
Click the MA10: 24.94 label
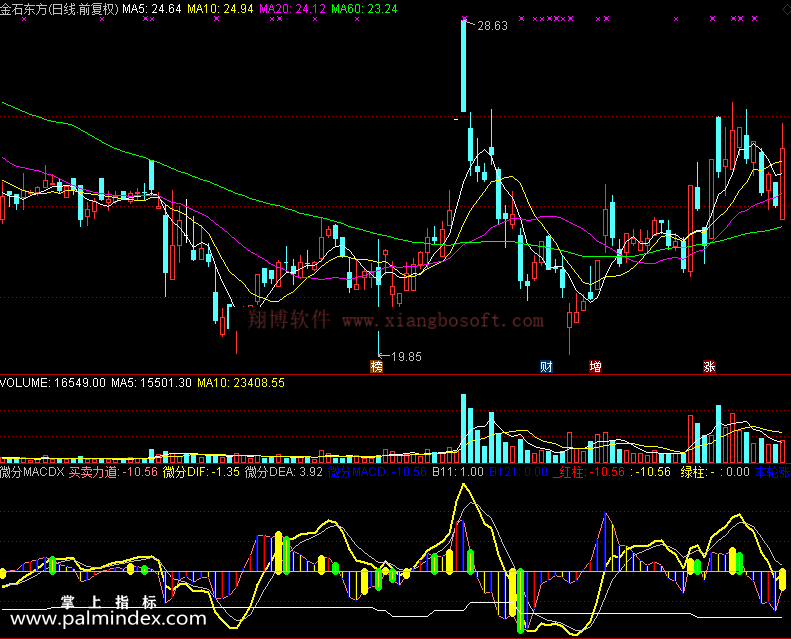tap(220, 9)
